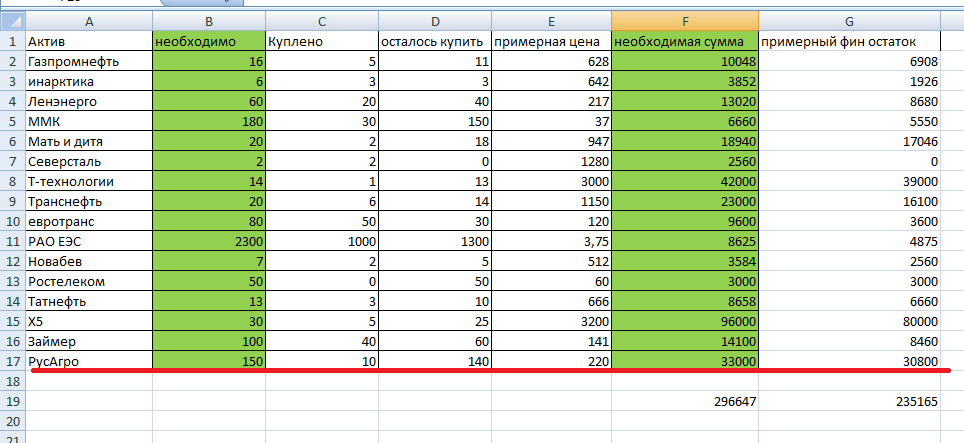964x443 pixels.
Task: Select the 'Транснефть' cell
Action: pyautogui.click(x=89, y=202)
